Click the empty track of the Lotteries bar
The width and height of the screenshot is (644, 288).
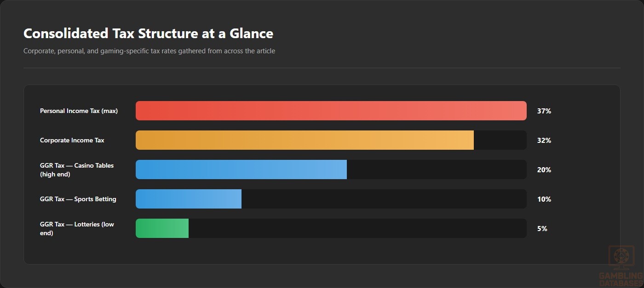(x=357, y=228)
